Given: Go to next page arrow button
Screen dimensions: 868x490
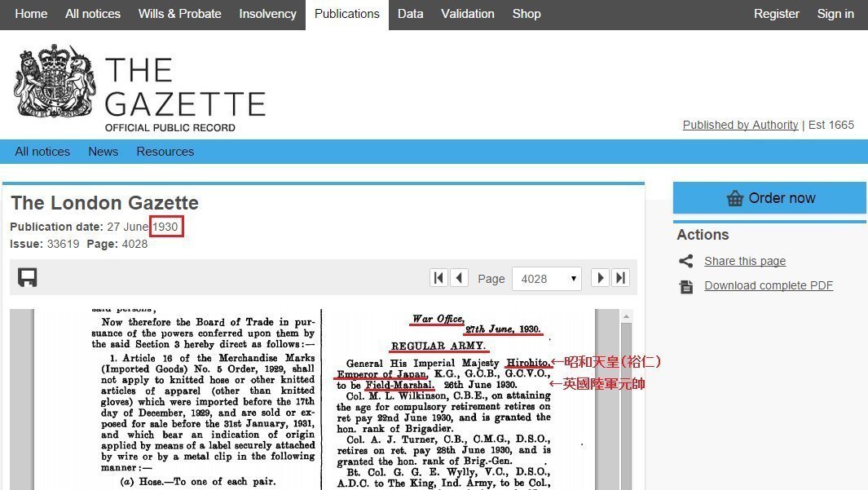Looking at the screenshot, I should (600, 277).
